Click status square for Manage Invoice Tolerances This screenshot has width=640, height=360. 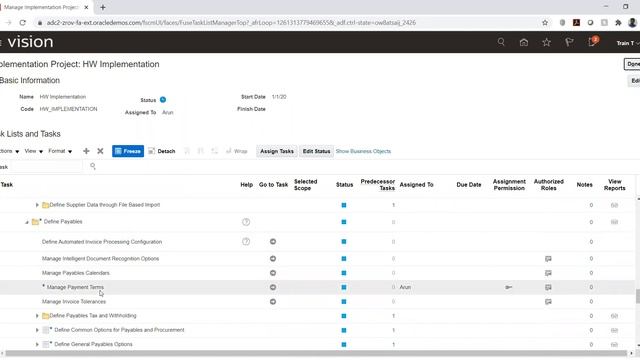coord(344,302)
